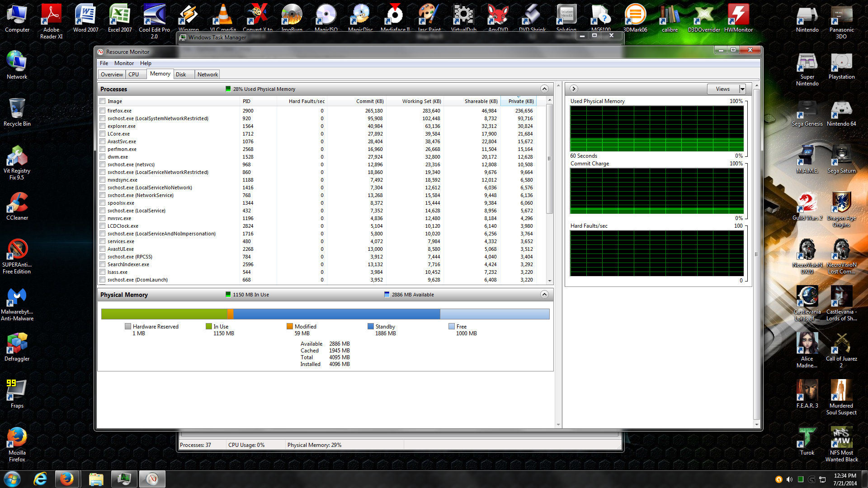Tick the explorer.exe process checkbox

[103, 126]
